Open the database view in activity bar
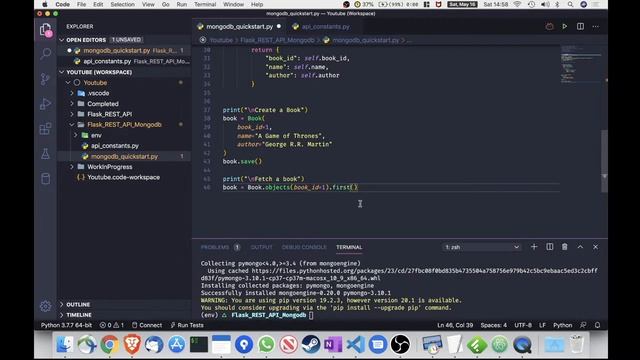This screenshot has width=640, height=360. (x=45, y=178)
